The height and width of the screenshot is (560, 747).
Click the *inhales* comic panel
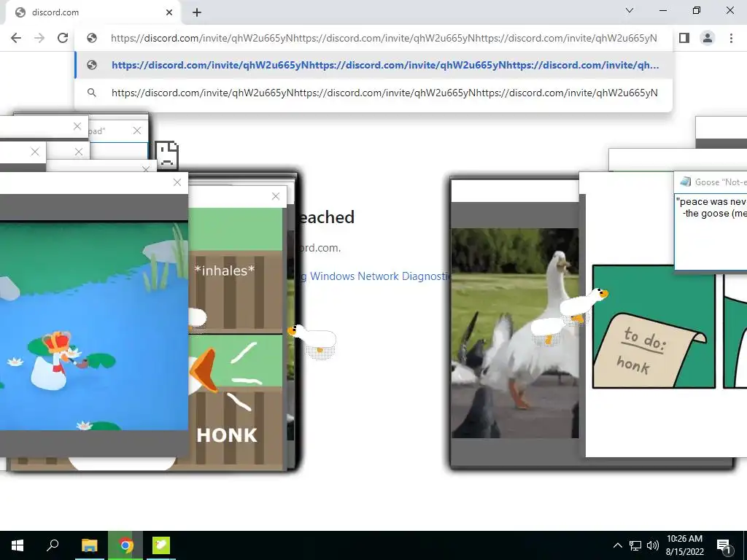[x=236, y=292]
